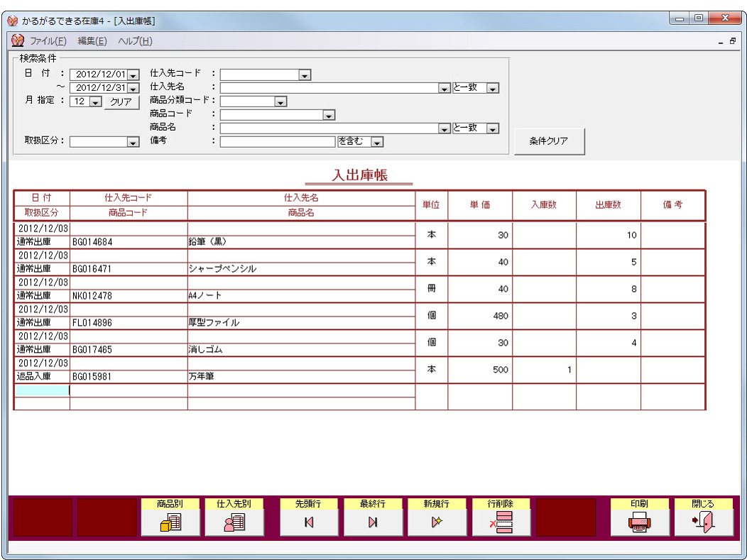The image size is (747, 560).
Task: Close the ledger with 閉じる icon
Action: [x=704, y=522]
